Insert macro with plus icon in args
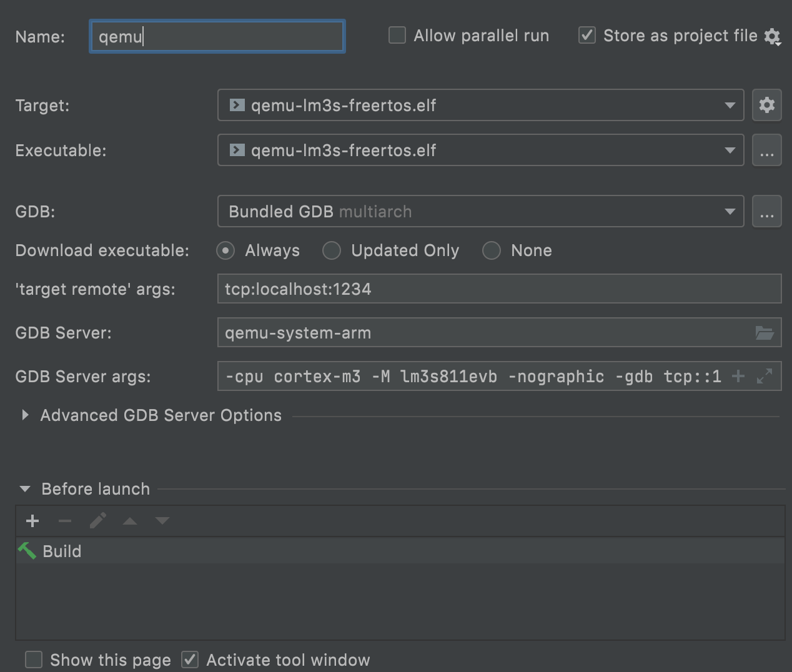The height and width of the screenshot is (672, 792). click(738, 376)
